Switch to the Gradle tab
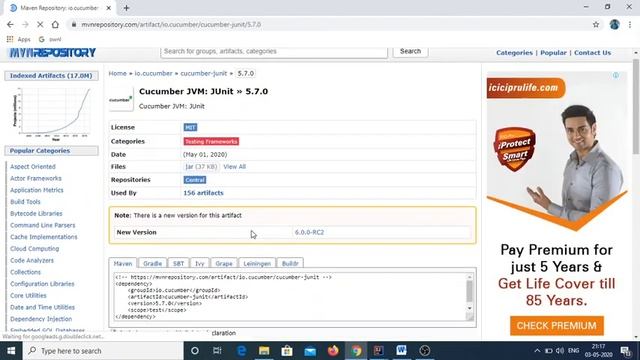 click(153, 263)
